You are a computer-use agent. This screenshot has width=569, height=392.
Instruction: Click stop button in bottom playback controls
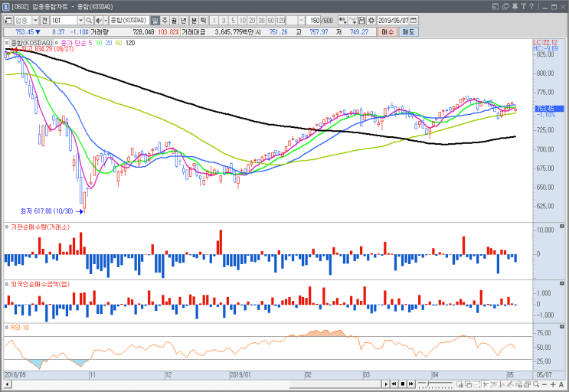pyautogui.click(x=403, y=384)
